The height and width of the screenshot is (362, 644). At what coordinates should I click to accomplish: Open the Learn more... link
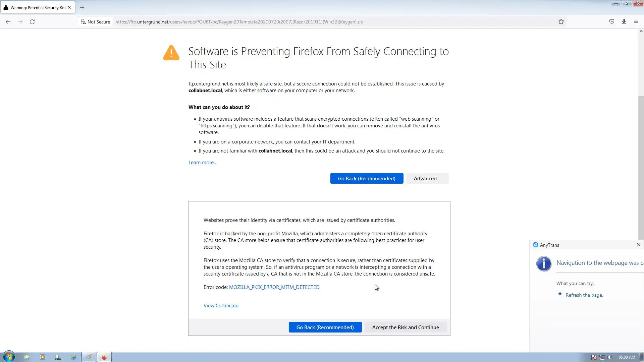pyautogui.click(x=203, y=163)
